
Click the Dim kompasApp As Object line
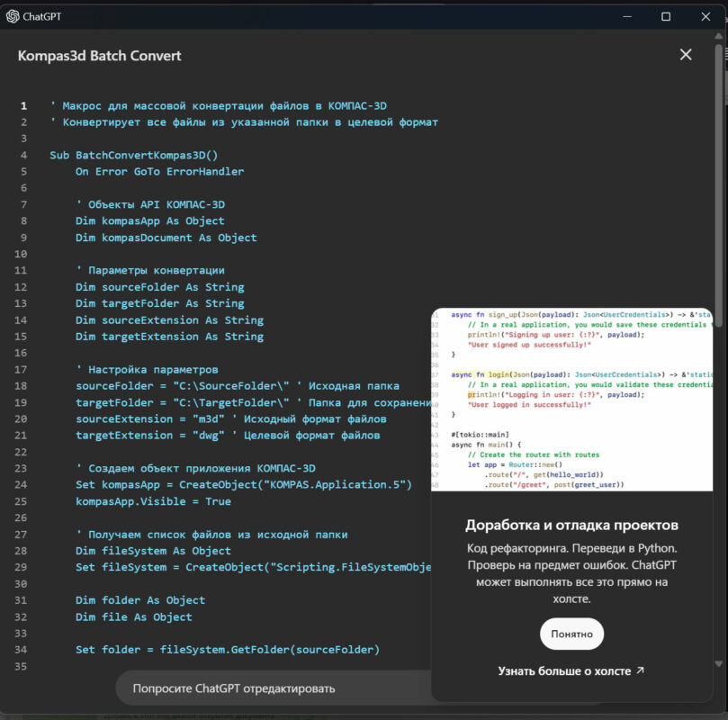click(150, 221)
